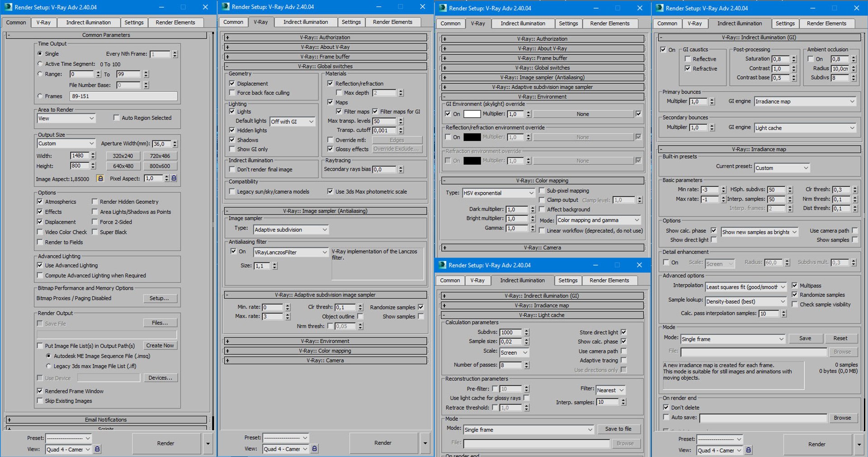The width and height of the screenshot is (868, 457).
Task: Open Render arrow menu in Common Parameters window
Action: tap(208, 443)
